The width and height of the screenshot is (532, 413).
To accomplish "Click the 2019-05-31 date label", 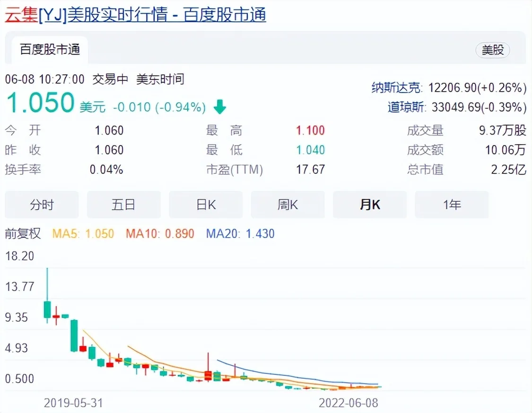I will pos(73,403).
